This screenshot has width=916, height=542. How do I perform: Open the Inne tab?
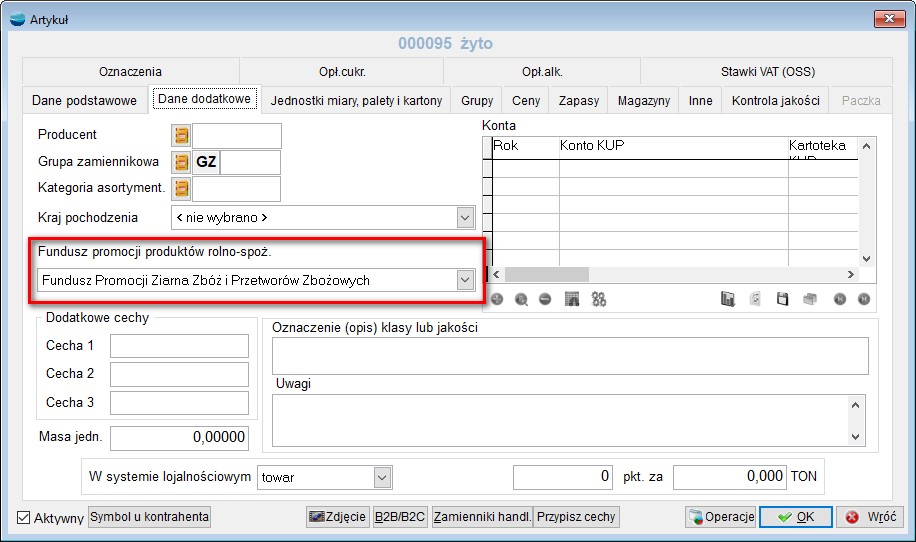click(700, 100)
